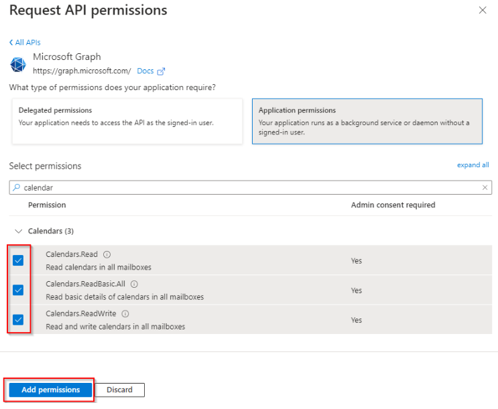Click the Calendars.Read permission name
The width and height of the screenshot is (498, 409).
coord(72,254)
